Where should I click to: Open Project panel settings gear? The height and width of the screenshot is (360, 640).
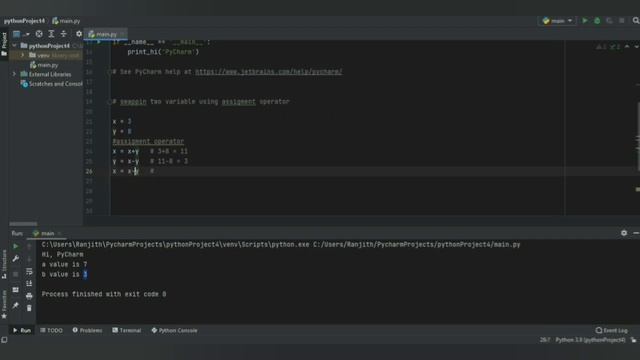coord(79,34)
